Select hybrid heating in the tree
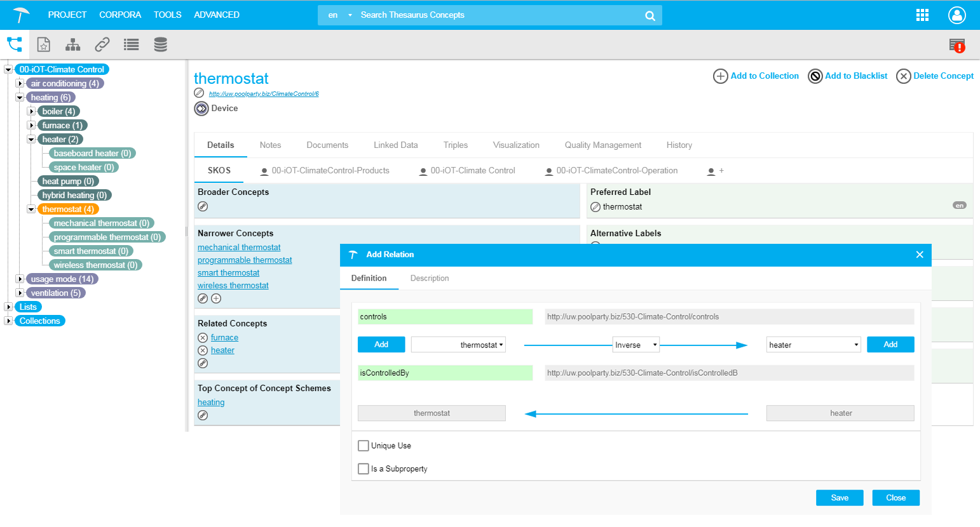 coord(74,195)
